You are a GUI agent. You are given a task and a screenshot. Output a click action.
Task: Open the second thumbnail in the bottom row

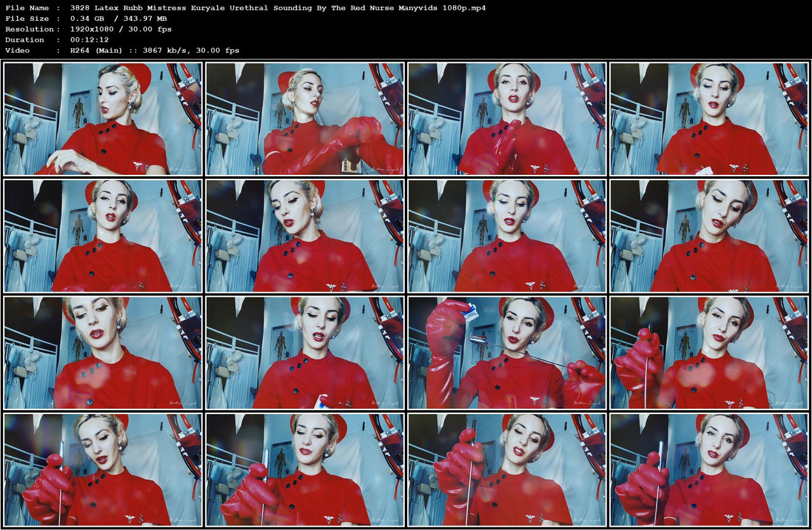(x=304, y=470)
